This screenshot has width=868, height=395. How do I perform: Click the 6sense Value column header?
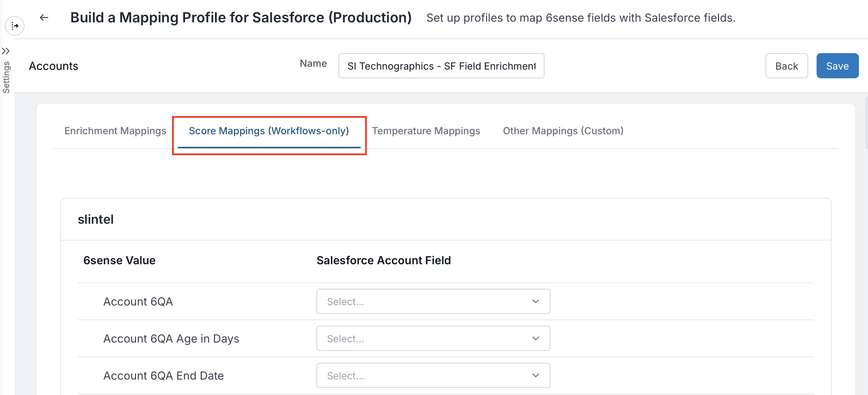coord(119,260)
